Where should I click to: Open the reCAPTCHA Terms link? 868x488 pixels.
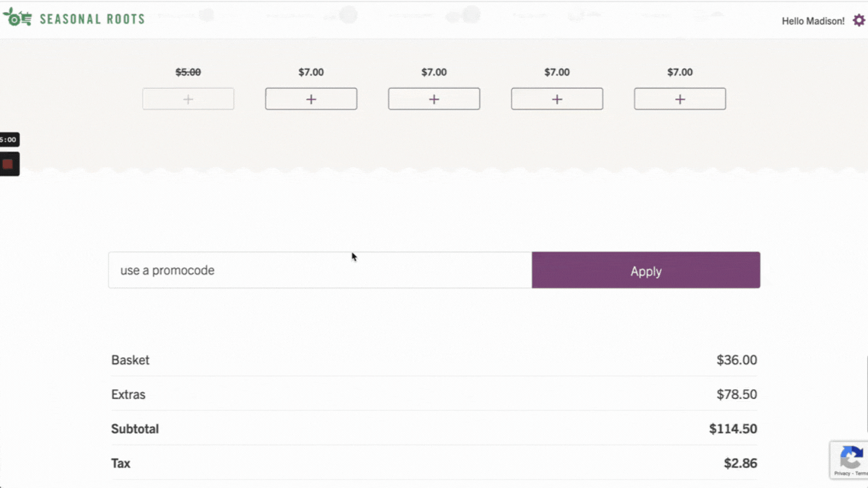click(x=862, y=474)
